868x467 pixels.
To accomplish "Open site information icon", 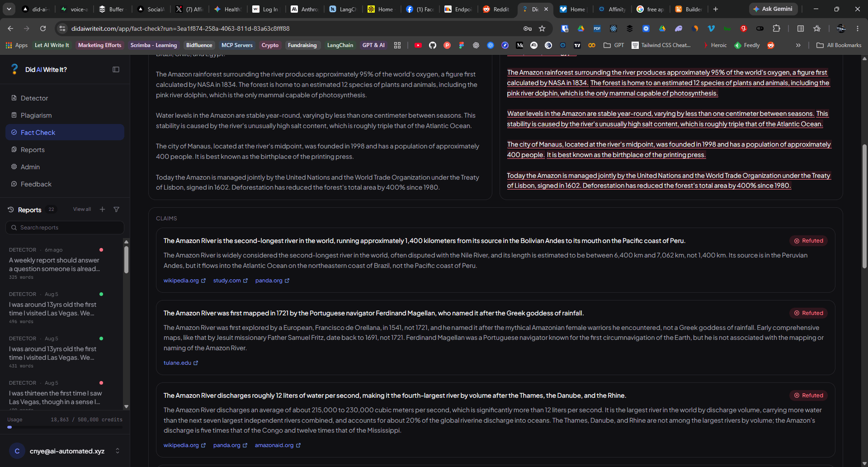I will point(62,29).
